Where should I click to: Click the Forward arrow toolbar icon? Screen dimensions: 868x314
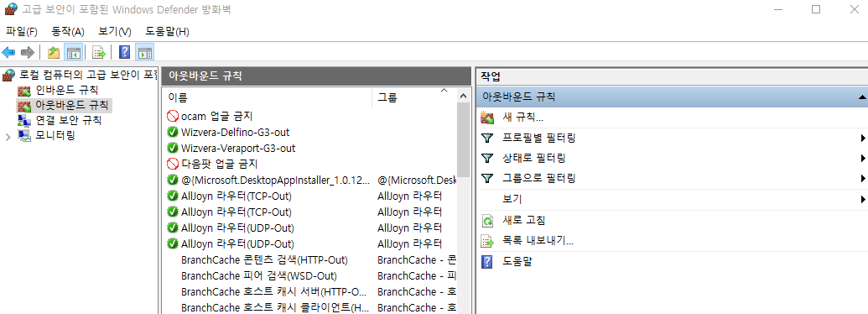pyautogui.click(x=27, y=53)
